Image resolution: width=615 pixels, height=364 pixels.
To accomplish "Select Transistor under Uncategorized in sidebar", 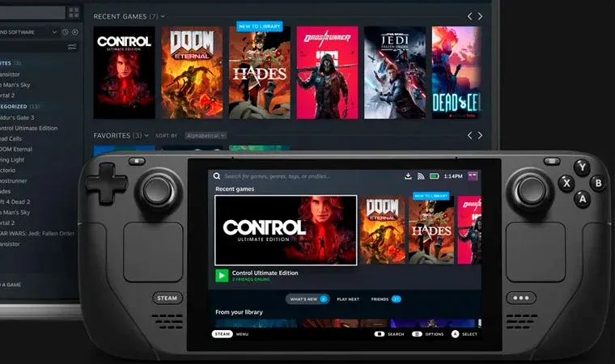I will pyautogui.click(x=10, y=244).
